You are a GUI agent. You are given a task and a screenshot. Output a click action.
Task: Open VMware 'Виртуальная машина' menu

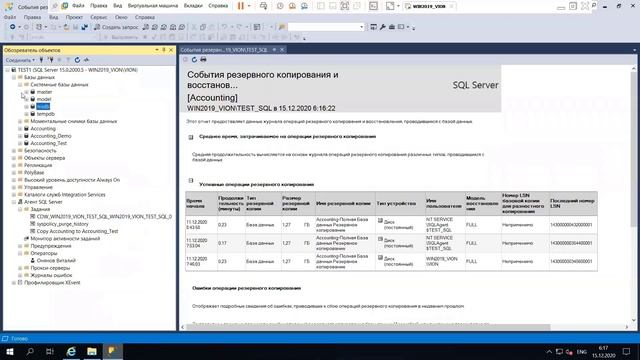coord(153,6)
